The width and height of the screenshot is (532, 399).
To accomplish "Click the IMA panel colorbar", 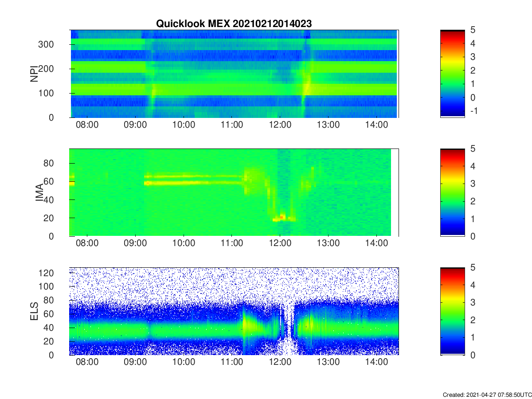I will 453,192.
